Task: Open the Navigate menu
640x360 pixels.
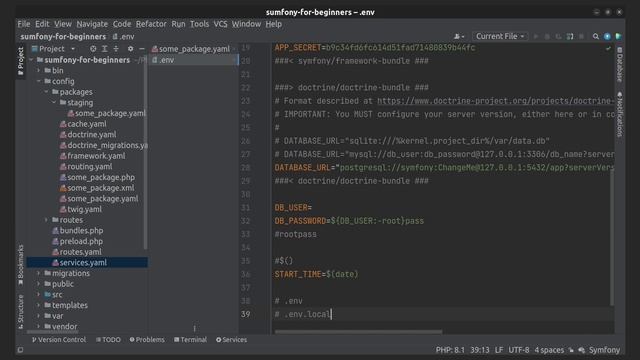Action: click(x=92, y=24)
